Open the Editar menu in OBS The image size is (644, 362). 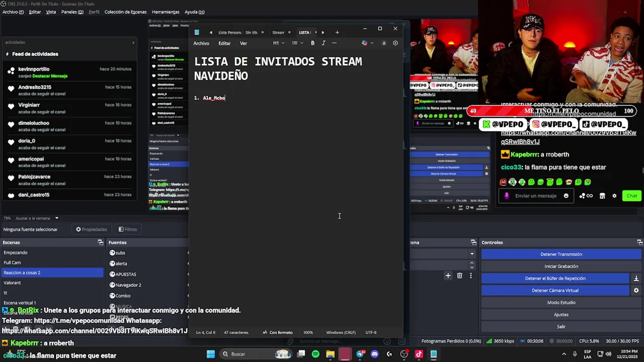point(35,12)
